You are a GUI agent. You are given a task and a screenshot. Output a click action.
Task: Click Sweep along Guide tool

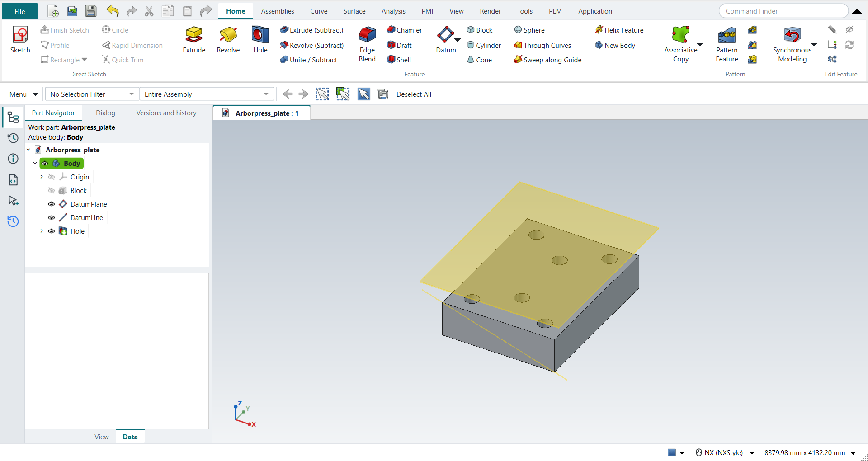[x=547, y=60]
